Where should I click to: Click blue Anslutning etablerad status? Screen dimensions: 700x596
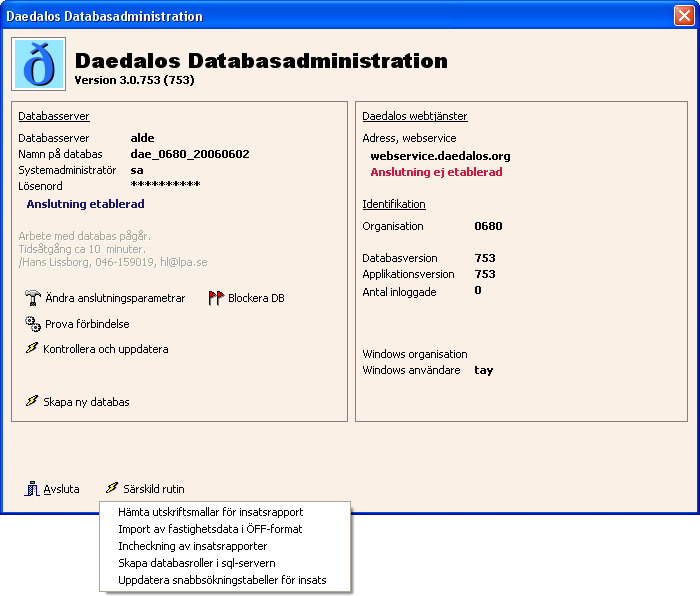[x=85, y=204]
